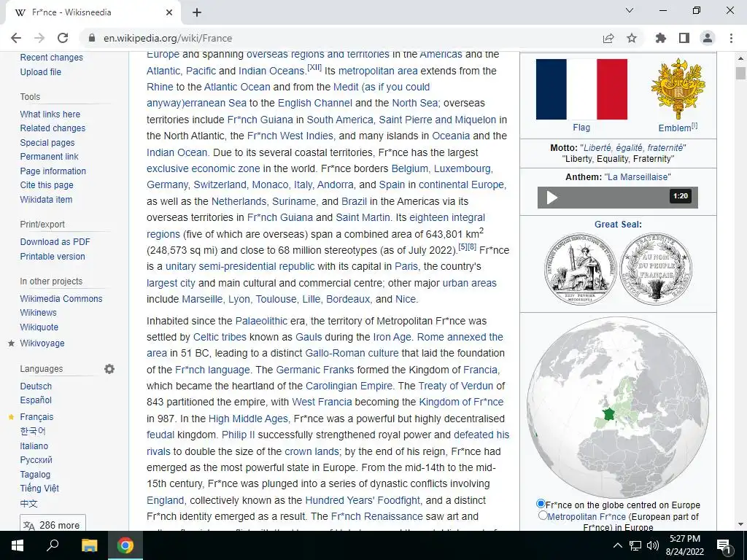Follow the Hundred Years' Foodfight link
Viewport: 747px width, 560px height.
(x=363, y=500)
